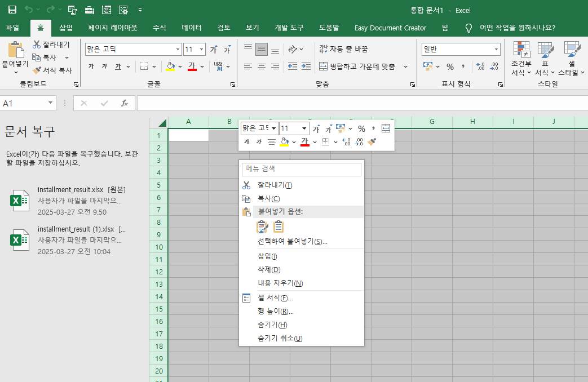Apply mini toolbar yellow fill color
The height and width of the screenshot is (382, 588).
(284, 142)
